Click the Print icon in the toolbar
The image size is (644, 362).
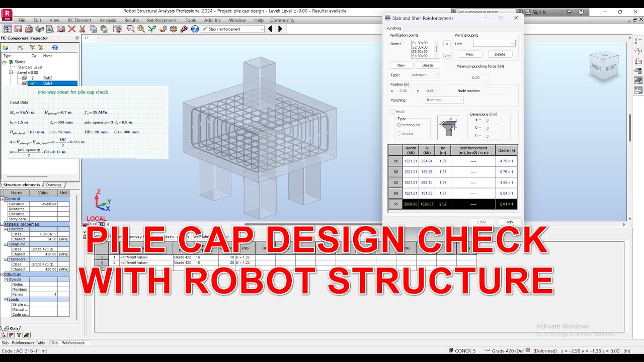click(29, 29)
